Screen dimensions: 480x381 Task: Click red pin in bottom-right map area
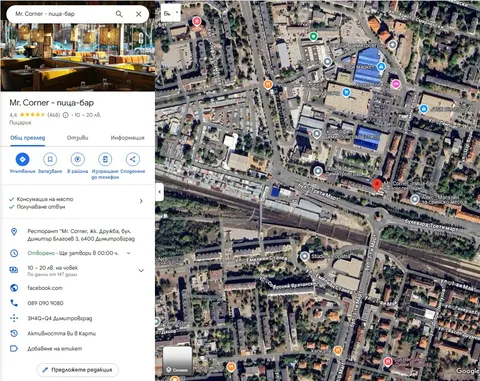point(387,361)
